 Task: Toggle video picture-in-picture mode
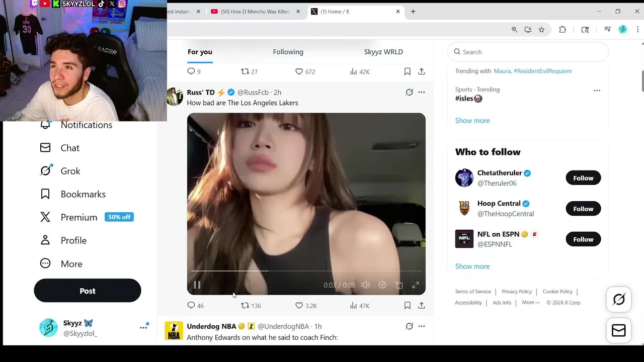pyautogui.click(x=399, y=285)
